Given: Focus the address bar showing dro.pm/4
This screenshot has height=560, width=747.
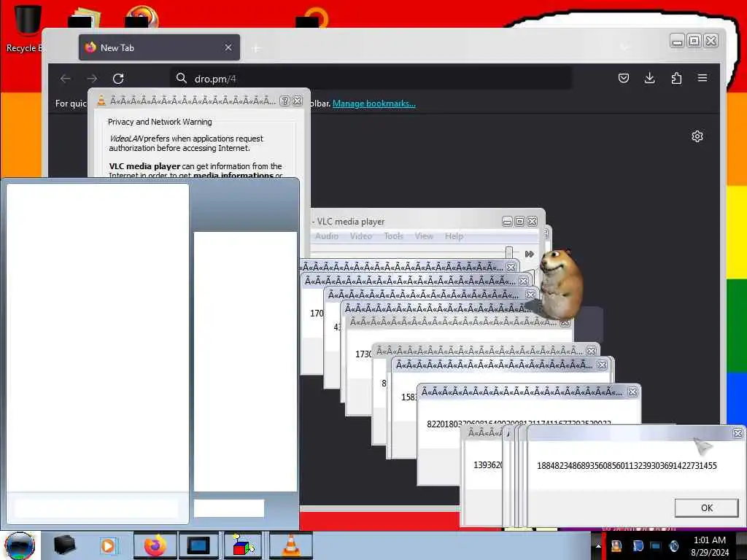Looking at the screenshot, I should point(371,79).
